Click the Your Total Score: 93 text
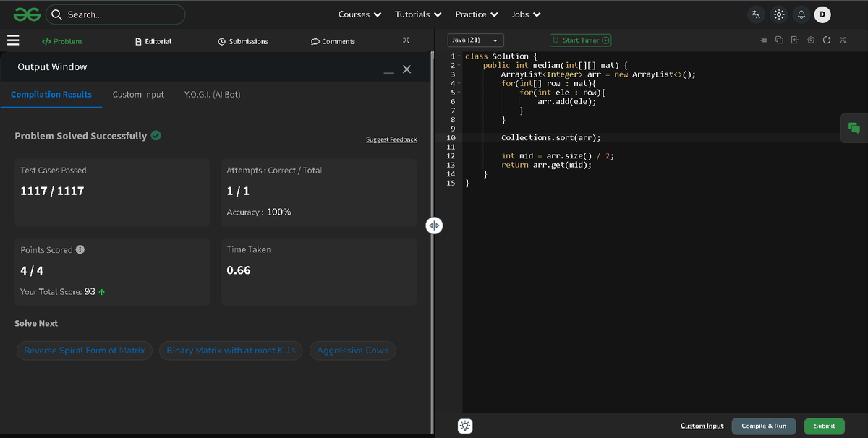 click(x=58, y=292)
